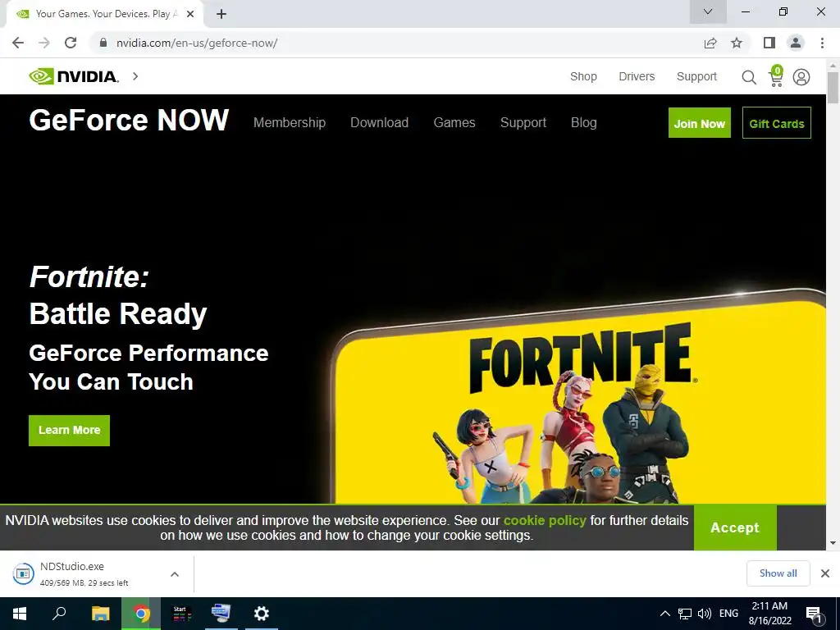
Task: Accept the cookies banner
Action: [735, 527]
